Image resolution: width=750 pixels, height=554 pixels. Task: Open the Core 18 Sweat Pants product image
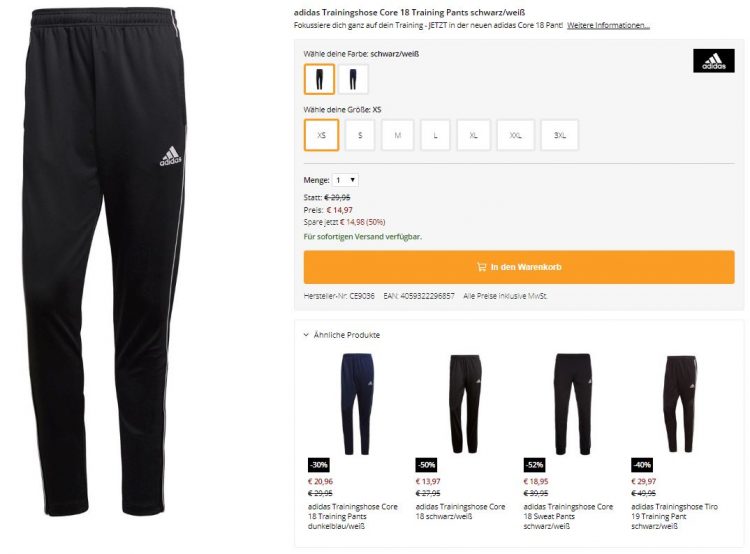(x=573, y=404)
